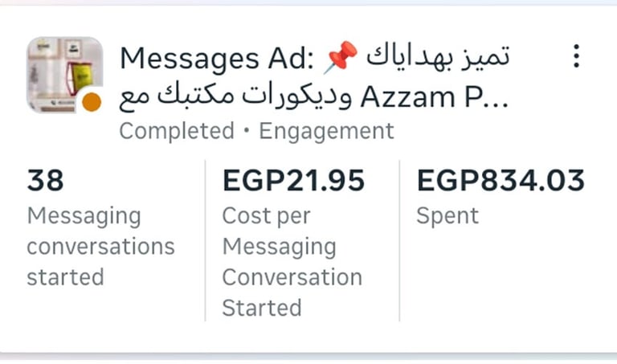This screenshot has height=364, width=617.
Task: Click the "Completed" status label
Action: 177,131
